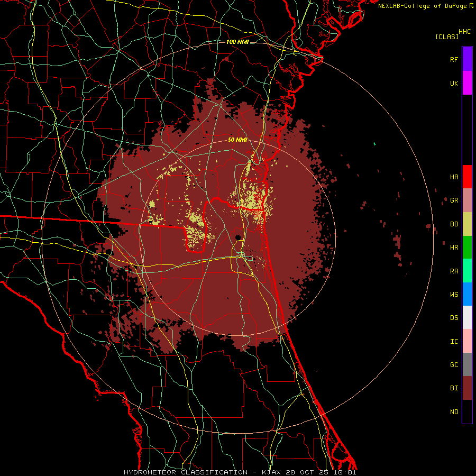This screenshot has width=476, height=476.
Task: Click the IC legend label
Action: (454, 341)
